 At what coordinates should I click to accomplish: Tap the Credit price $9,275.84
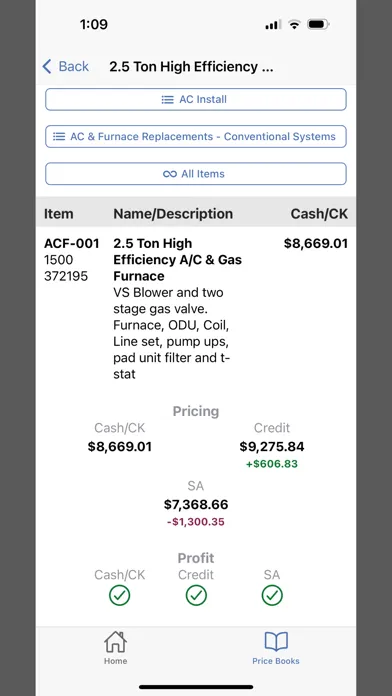272,447
